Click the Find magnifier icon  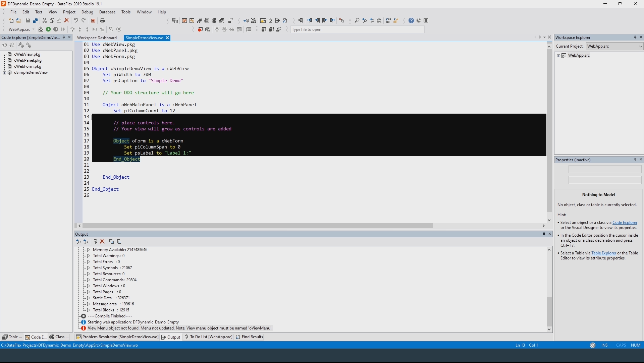coord(357,21)
